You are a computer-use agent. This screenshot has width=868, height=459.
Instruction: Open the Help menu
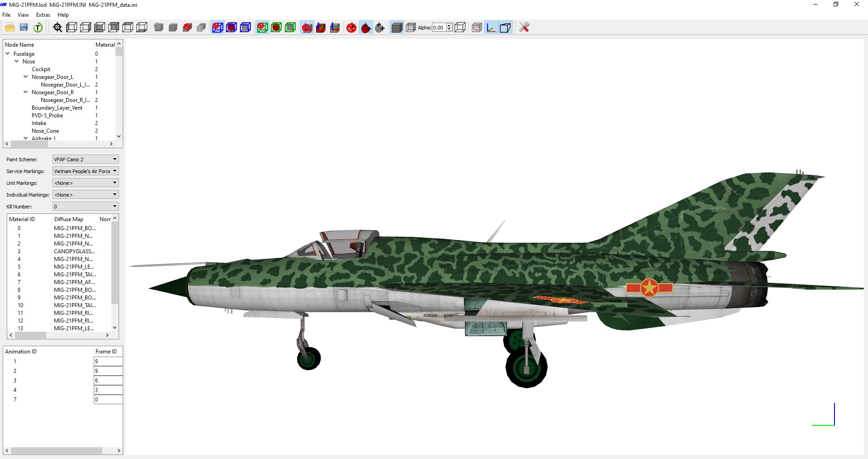(63, 15)
